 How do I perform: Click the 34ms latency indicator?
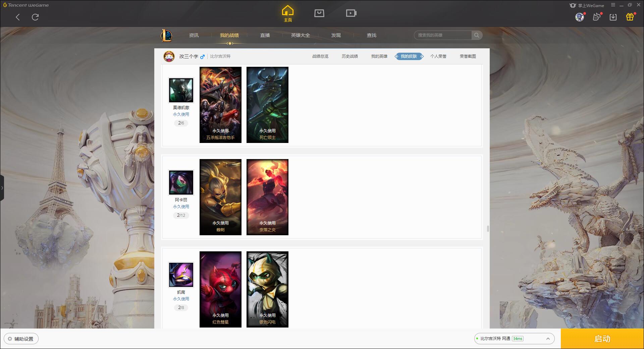(x=518, y=339)
